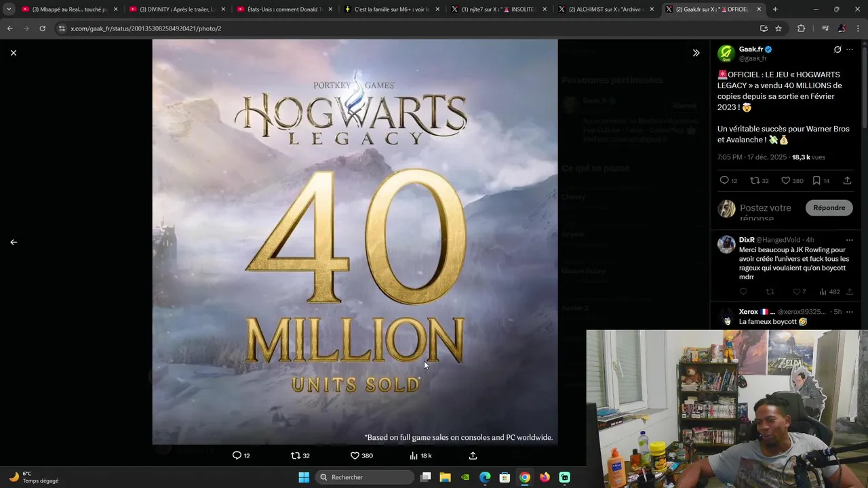The image size is (868, 488).
Task: Open the tab search dropdown arrow
Action: (x=8, y=9)
